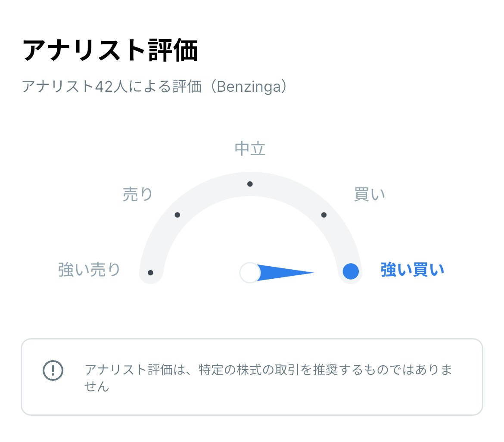Image resolution: width=504 pixels, height=442 pixels.
Task: Click the 強い売り marker dot on gauge
Action: pyautogui.click(x=150, y=272)
